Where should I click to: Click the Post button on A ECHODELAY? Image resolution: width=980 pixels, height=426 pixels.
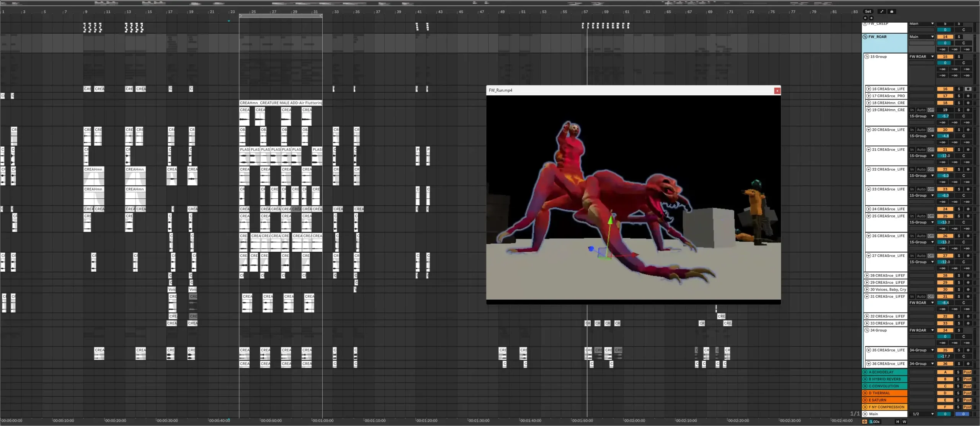967,372
